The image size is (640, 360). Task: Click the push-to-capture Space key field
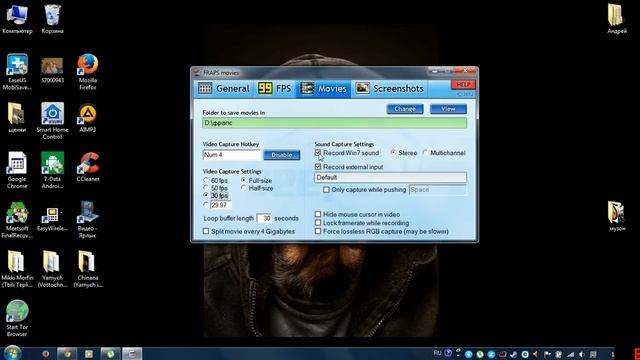click(437, 190)
